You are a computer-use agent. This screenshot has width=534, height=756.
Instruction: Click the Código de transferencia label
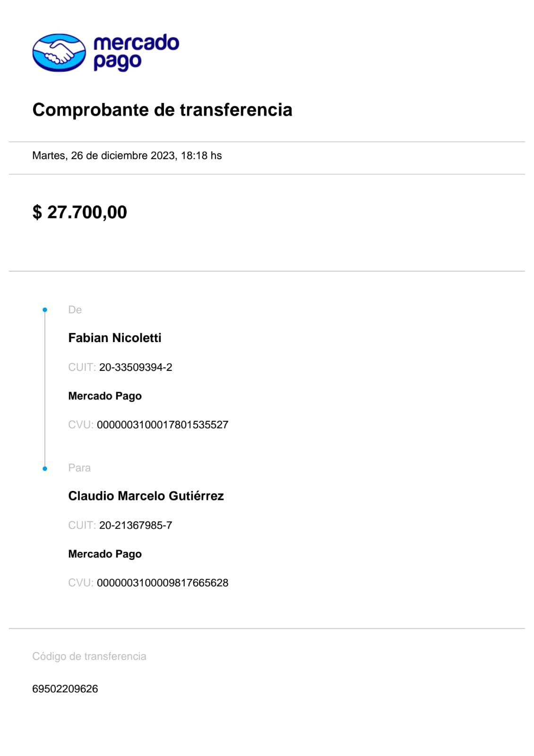click(x=89, y=656)
